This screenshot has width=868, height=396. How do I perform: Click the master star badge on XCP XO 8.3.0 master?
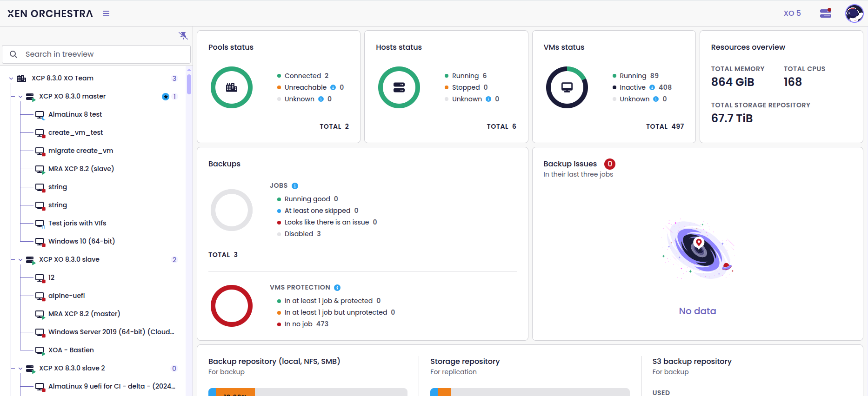[x=166, y=97]
